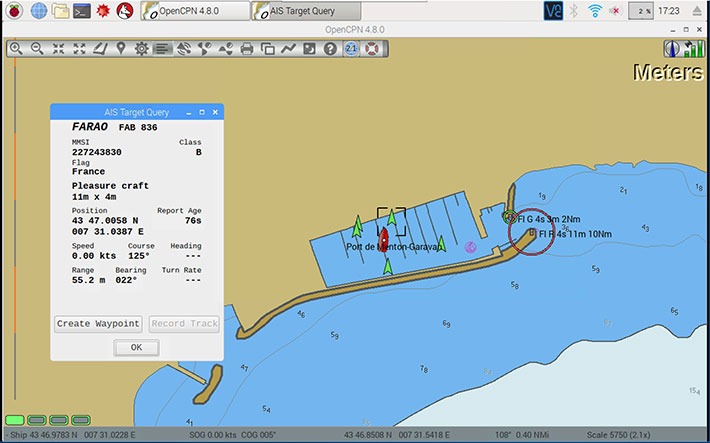This screenshot has width=710, height=443.
Task: Zoom out the chart with the minus magnifier
Action: (37, 48)
